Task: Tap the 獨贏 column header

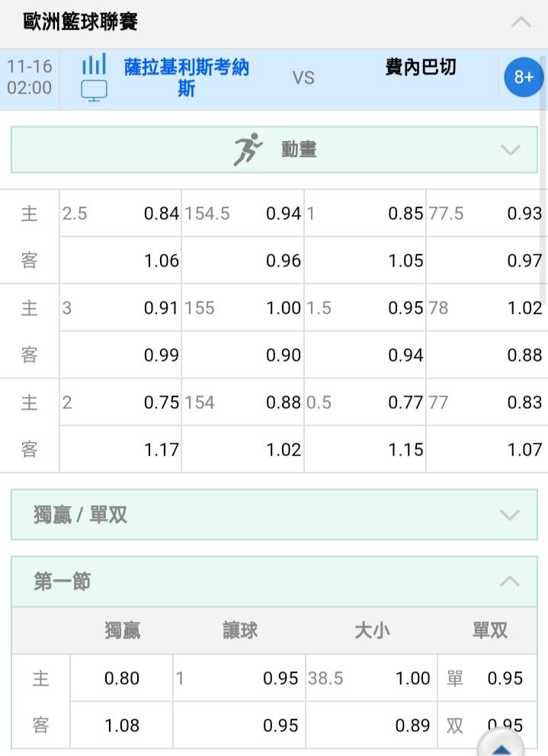Action: [x=123, y=631]
